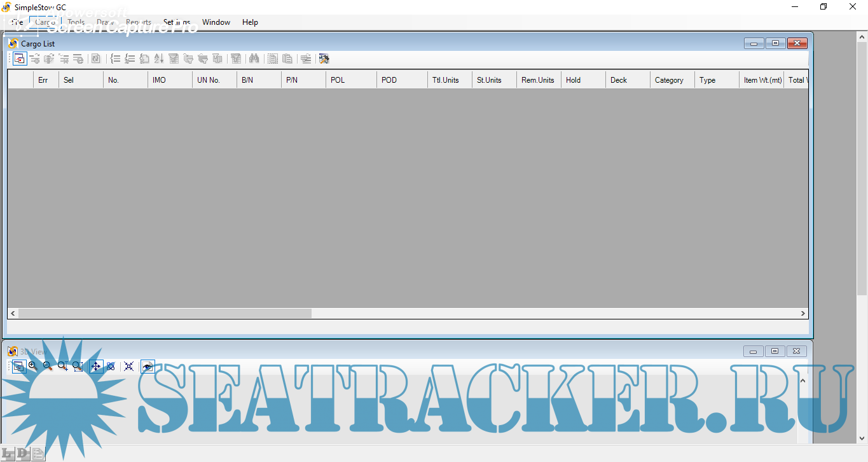Click the Cargo List horizontal scrollbar thumb
This screenshot has height=462, width=868.
pyautogui.click(x=164, y=313)
